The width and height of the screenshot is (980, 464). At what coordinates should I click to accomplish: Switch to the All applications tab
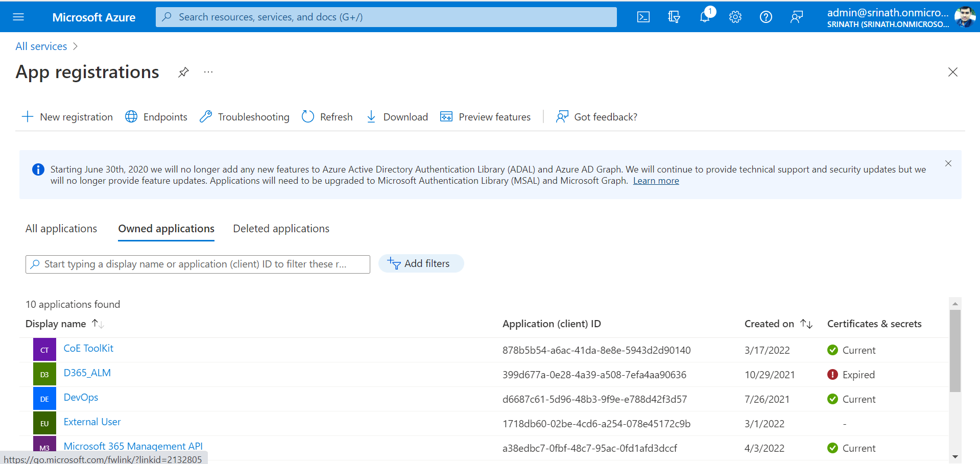(61, 229)
